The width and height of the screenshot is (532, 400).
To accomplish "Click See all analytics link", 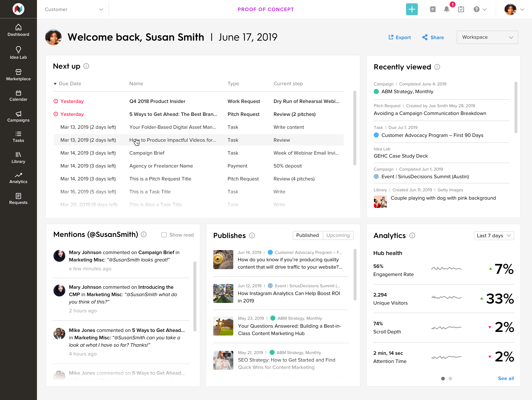I will click(506, 378).
